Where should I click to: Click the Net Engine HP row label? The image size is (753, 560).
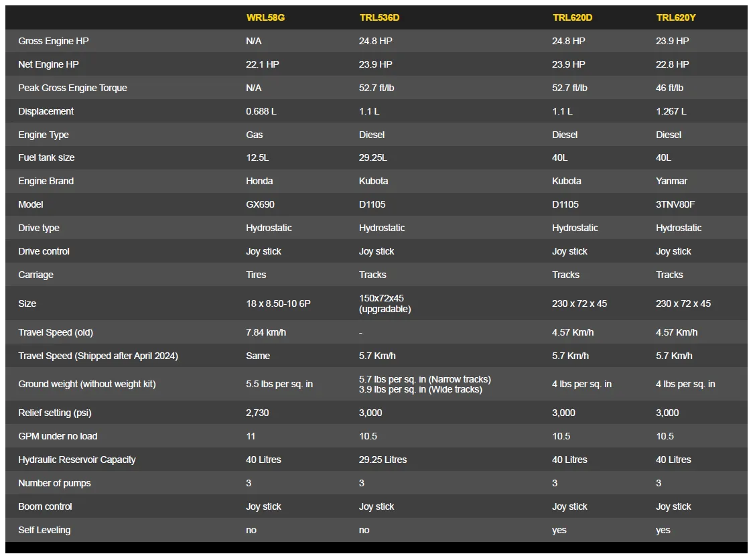(48, 64)
